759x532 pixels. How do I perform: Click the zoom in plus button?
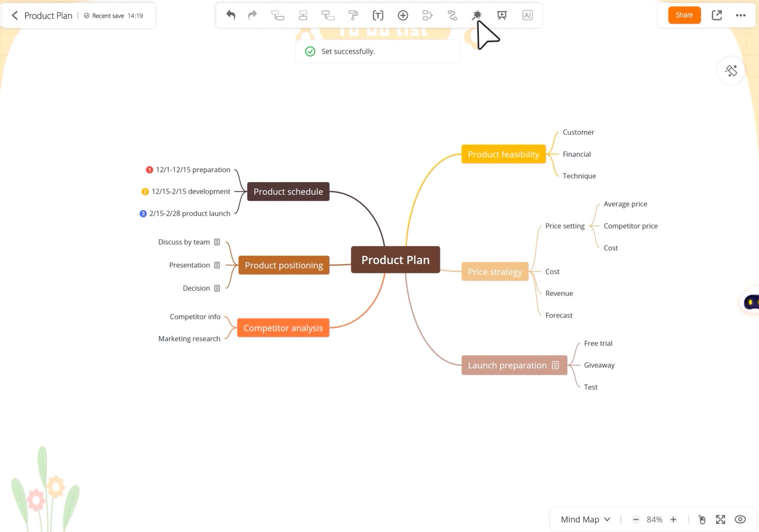click(673, 520)
